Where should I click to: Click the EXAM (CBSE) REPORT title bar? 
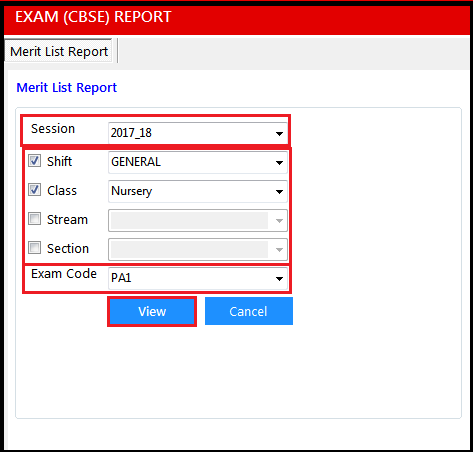[237, 17]
